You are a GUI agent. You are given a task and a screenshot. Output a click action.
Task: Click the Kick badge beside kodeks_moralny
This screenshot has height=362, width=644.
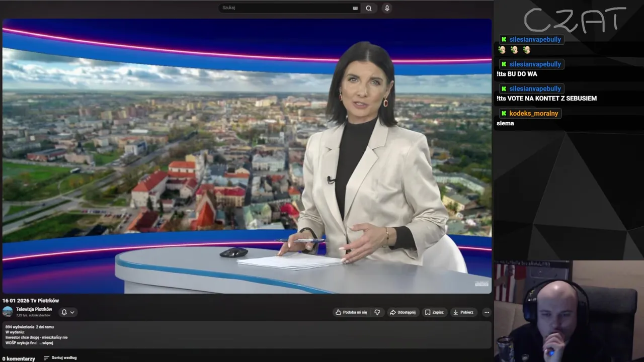tap(504, 114)
